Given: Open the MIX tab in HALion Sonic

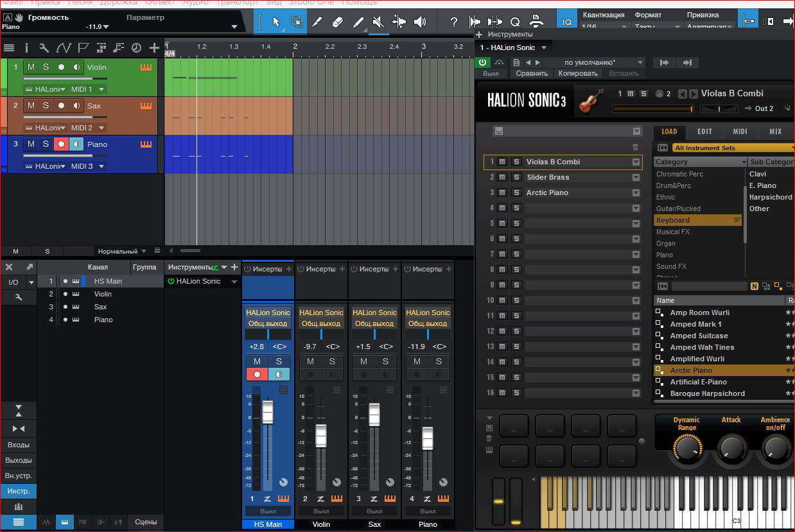Looking at the screenshot, I should [775, 132].
